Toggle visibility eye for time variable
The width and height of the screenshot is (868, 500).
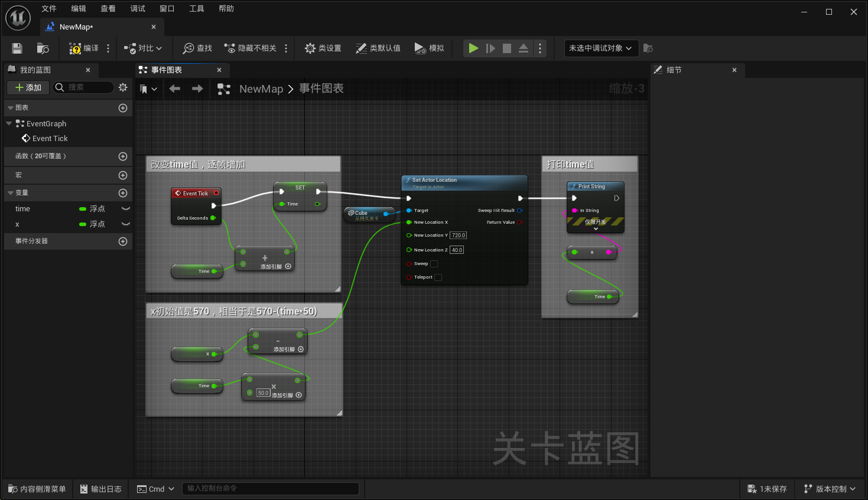pyautogui.click(x=125, y=209)
